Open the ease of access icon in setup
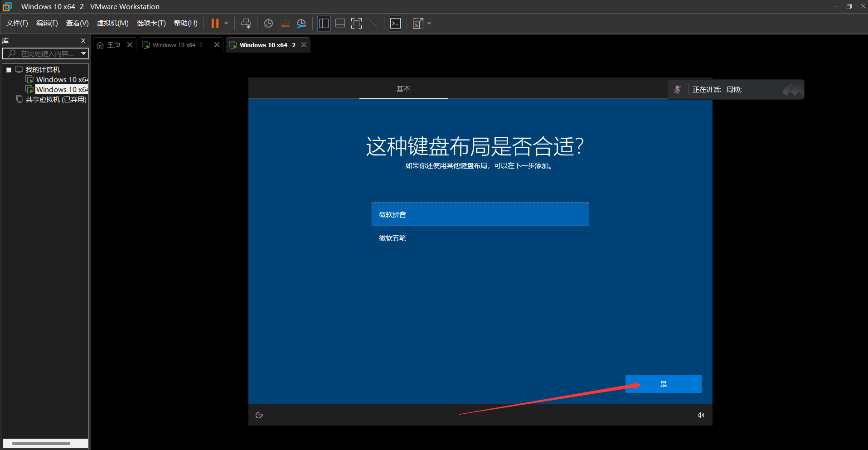Image resolution: width=868 pixels, height=450 pixels. point(259,415)
